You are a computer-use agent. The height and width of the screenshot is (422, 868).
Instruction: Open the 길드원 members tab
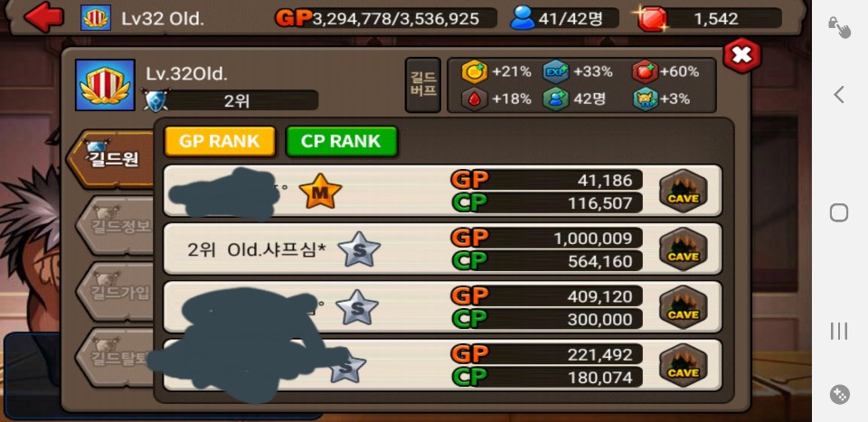(110, 159)
